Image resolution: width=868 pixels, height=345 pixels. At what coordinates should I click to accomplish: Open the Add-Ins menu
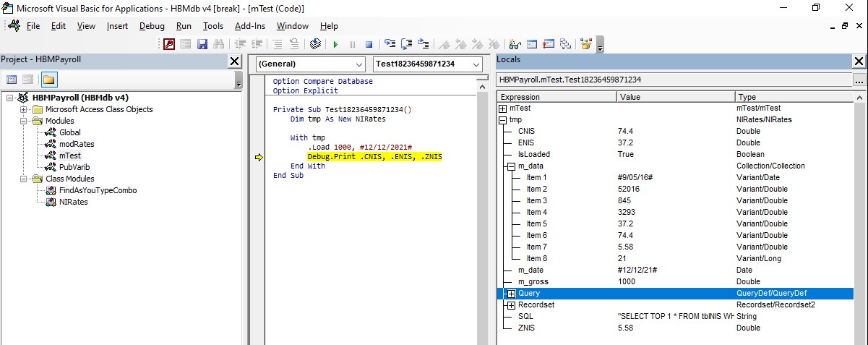[x=249, y=26]
